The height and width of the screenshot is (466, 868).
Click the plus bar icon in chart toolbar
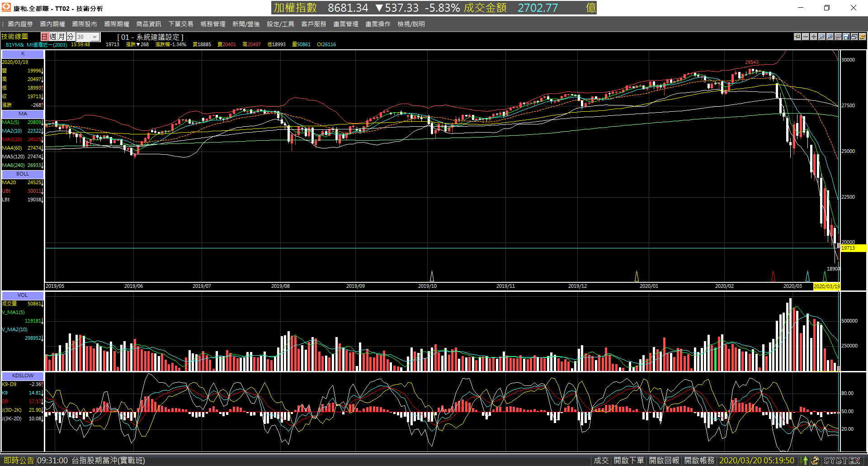tap(814, 37)
